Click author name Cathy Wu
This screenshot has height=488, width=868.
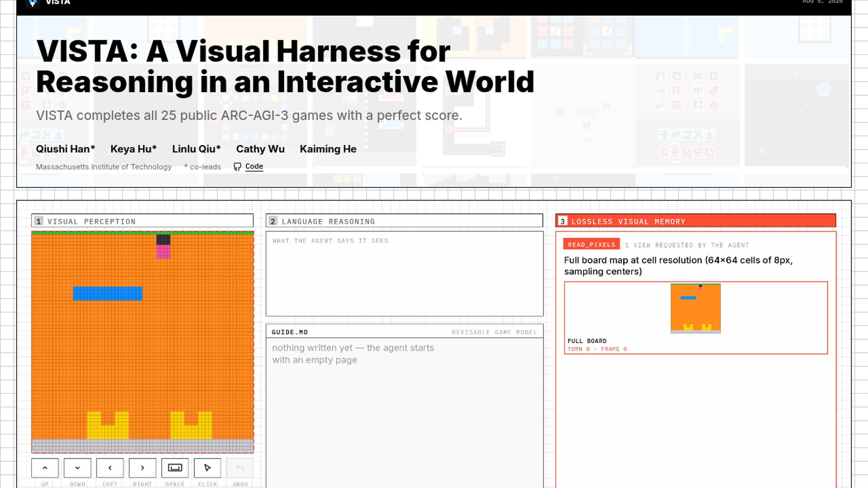(x=260, y=149)
